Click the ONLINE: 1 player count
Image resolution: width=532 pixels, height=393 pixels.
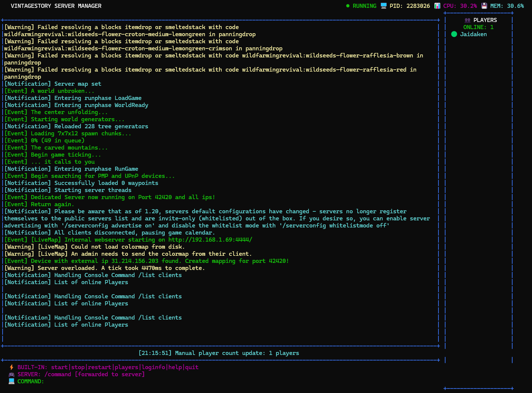(478, 27)
